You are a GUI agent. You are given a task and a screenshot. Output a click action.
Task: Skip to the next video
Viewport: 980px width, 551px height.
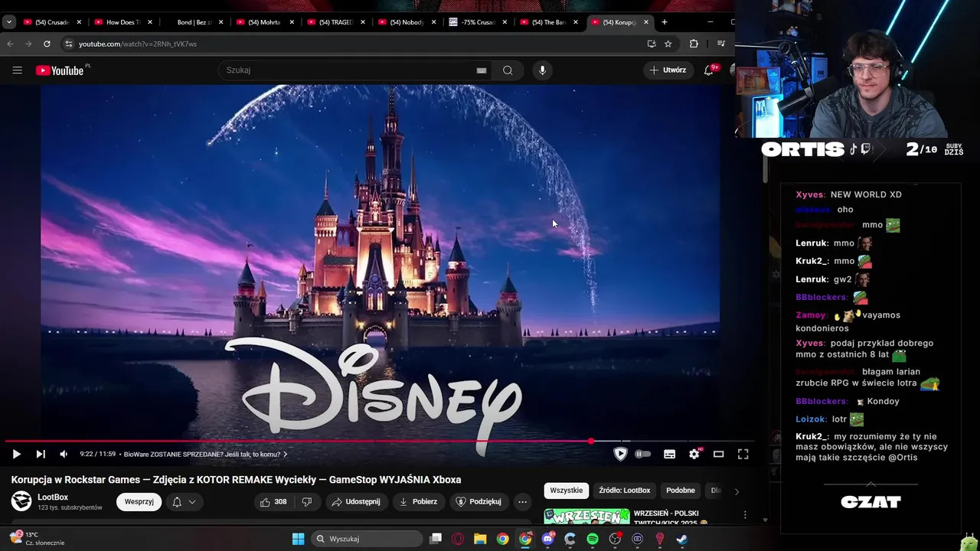click(41, 454)
